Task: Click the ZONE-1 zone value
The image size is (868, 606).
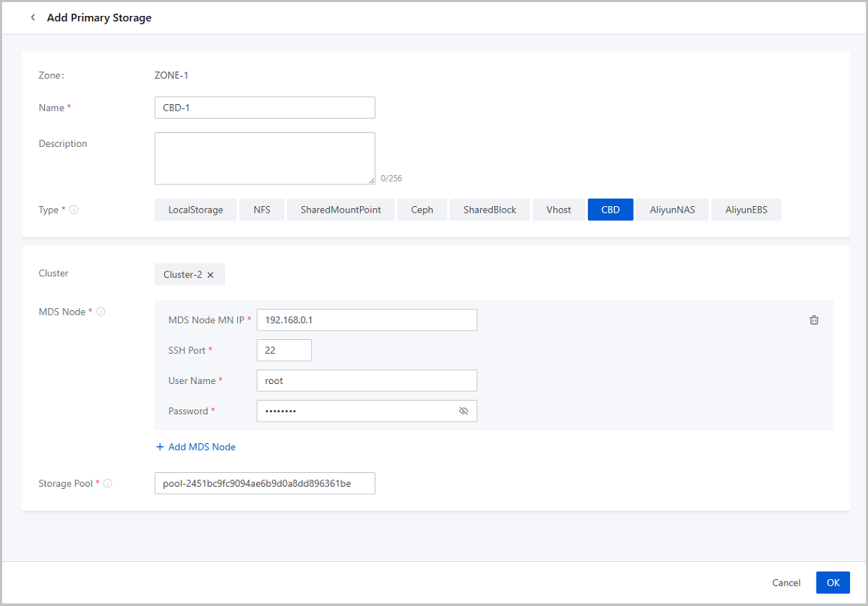Action: 171,74
